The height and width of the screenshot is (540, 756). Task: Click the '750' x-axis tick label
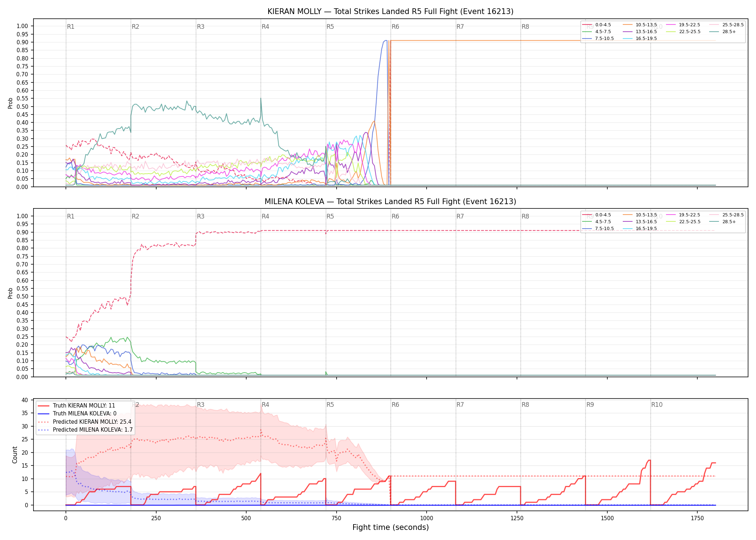tap(337, 518)
